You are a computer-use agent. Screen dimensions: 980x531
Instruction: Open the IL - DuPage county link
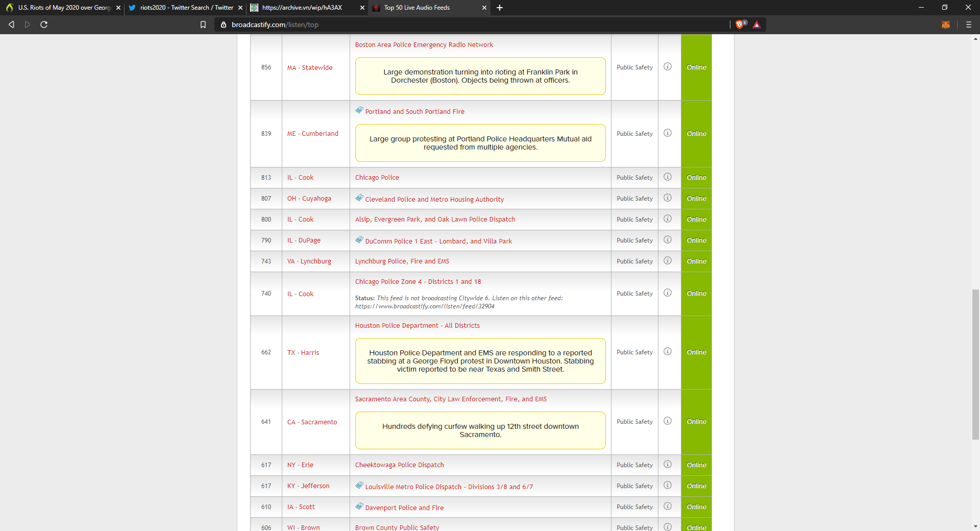(304, 240)
